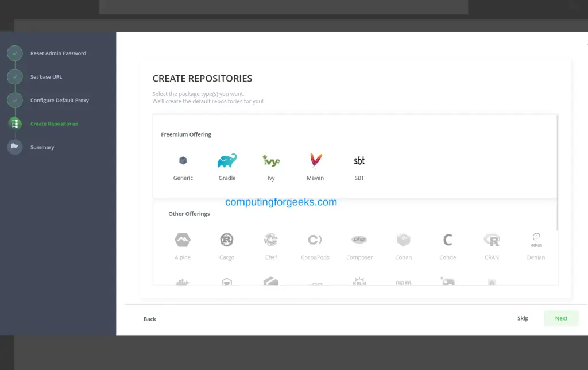Click the Create Repositories step icon
The height and width of the screenshot is (370, 588).
coord(14,124)
